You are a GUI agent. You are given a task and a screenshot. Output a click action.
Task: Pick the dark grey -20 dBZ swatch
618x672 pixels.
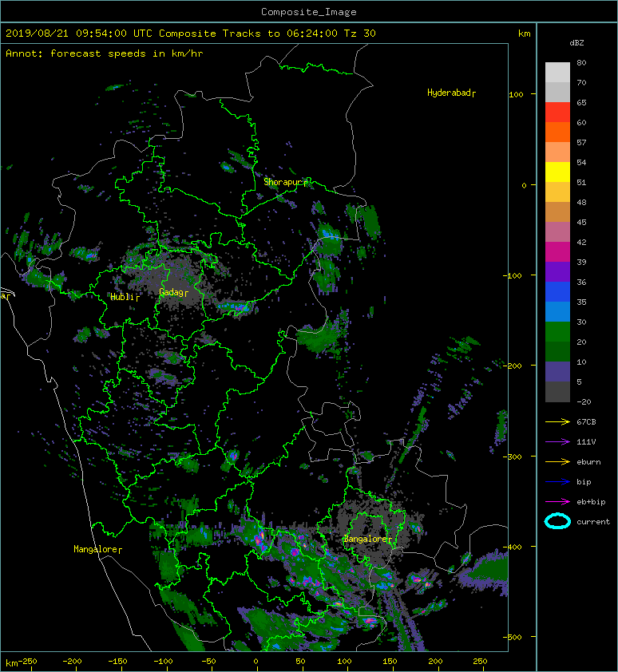pos(557,392)
